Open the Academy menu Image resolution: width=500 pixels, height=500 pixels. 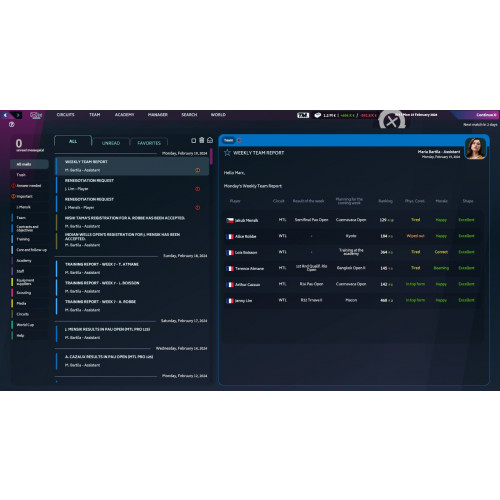coord(124,115)
